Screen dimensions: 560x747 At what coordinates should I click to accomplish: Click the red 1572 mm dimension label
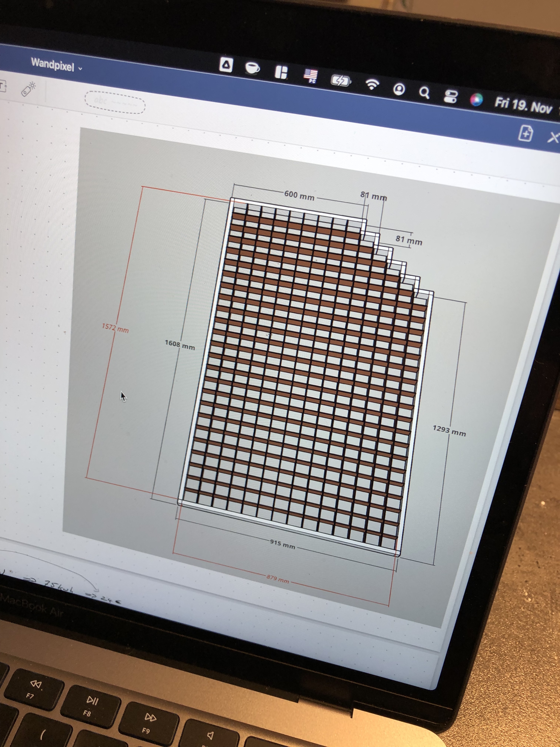click(x=115, y=328)
